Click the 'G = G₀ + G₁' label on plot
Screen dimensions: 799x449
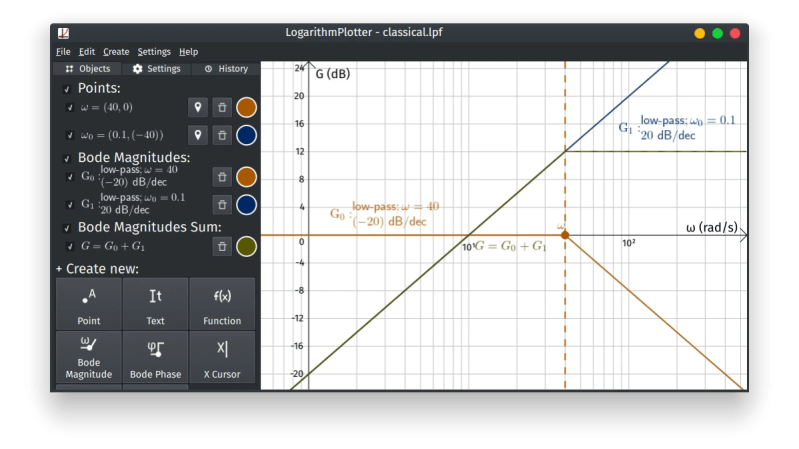point(510,246)
